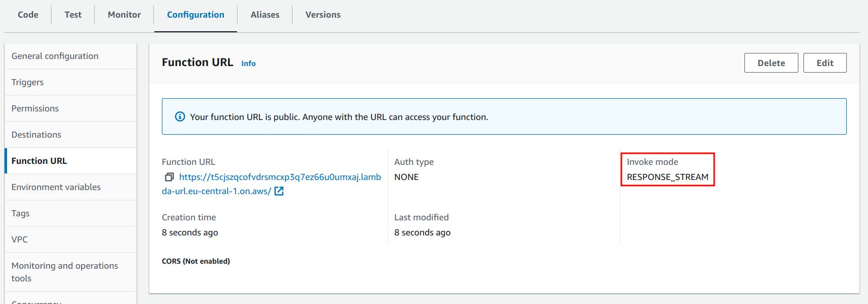Click the CORS (Not enabled) label
Image resolution: width=868 pixels, height=304 pixels.
(x=196, y=261)
